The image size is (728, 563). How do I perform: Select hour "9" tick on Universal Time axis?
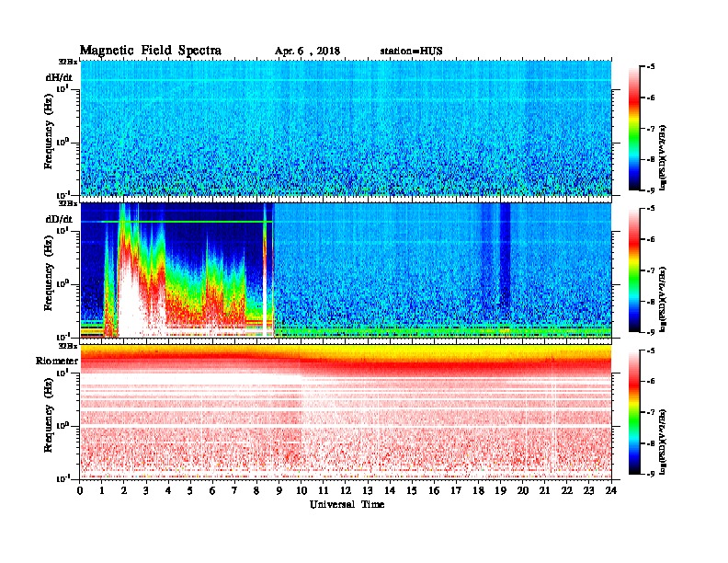click(x=279, y=490)
